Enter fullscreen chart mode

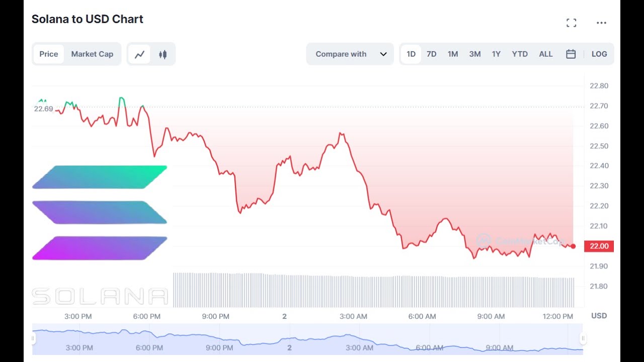571,23
